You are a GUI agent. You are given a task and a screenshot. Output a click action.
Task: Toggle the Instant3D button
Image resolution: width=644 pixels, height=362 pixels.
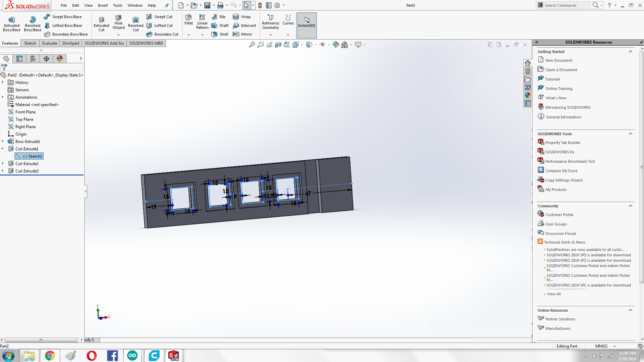[306, 25]
